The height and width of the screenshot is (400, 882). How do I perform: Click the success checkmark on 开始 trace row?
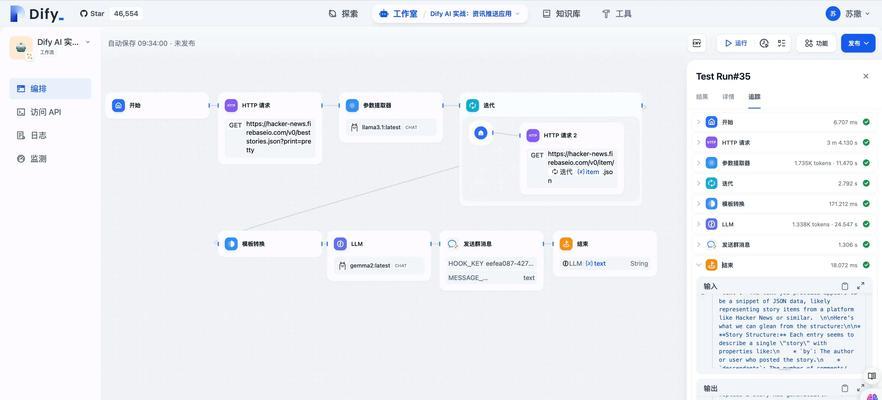866,122
